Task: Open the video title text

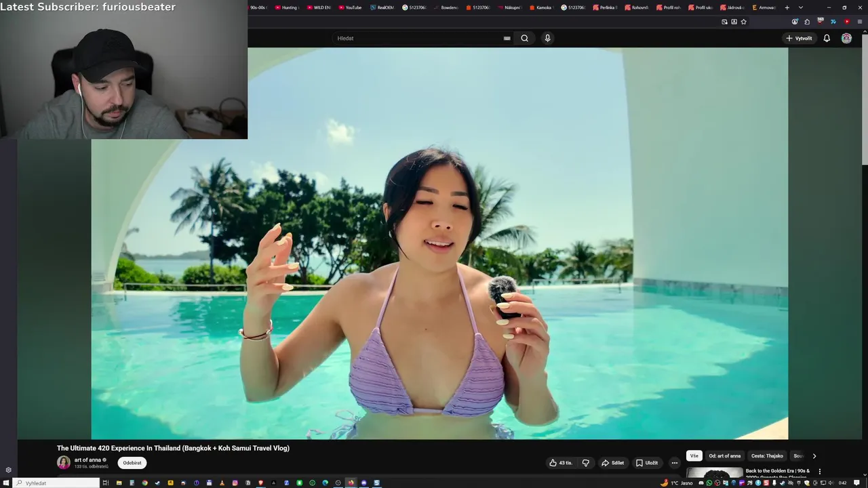Action: click(x=173, y=448)
